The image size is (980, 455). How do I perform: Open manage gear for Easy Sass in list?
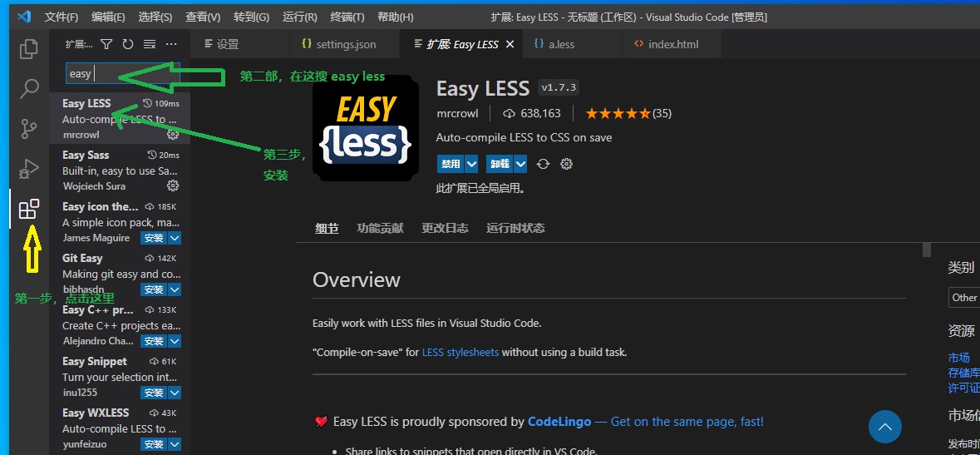click(173, 185)
